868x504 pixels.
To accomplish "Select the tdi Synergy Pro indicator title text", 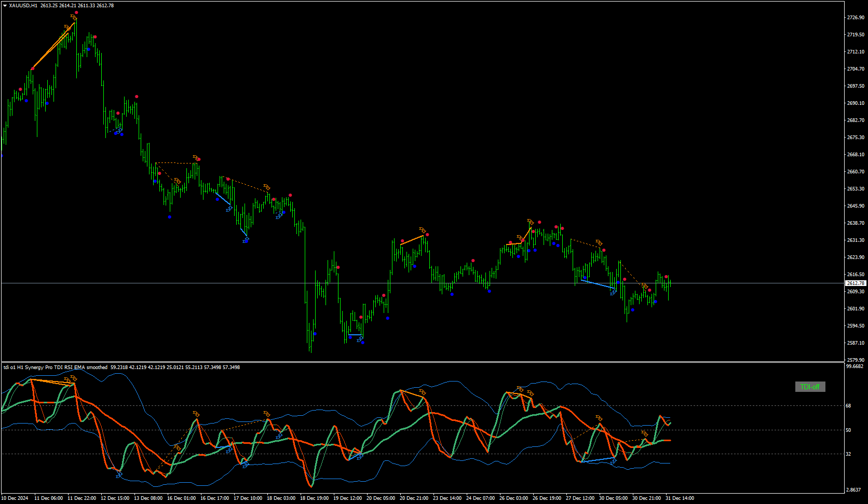I will click(x=56, y=367).
